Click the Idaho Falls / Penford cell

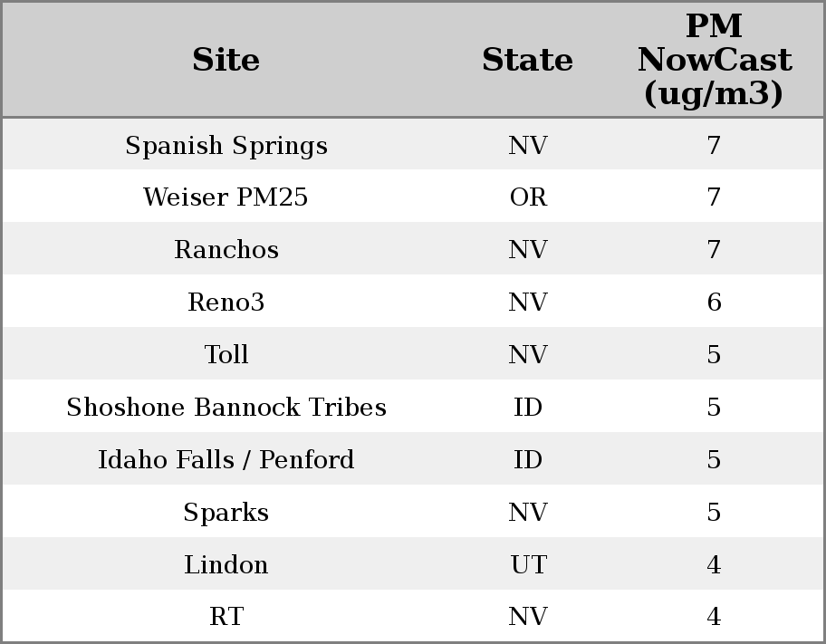[226, 460]
